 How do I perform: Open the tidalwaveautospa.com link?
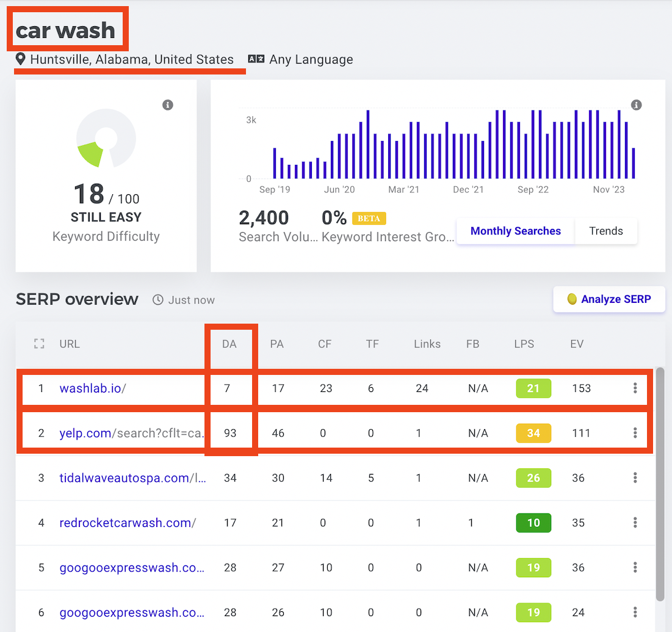(132, 478)
